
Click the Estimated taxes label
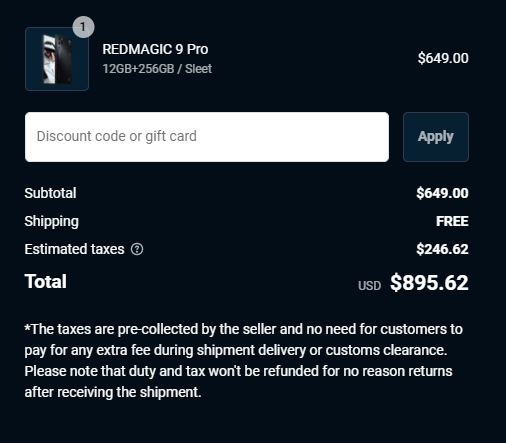[74, 249]
